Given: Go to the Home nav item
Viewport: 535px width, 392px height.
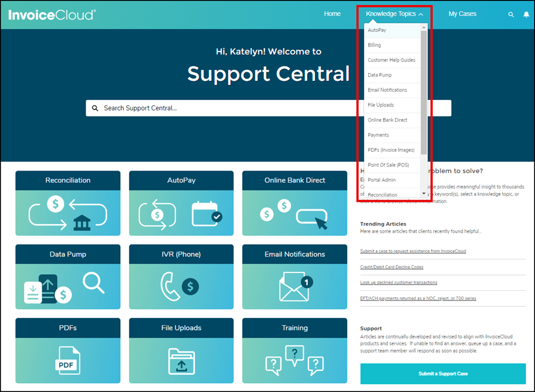Looking at the screenshot, I should [x=333, y=14].
